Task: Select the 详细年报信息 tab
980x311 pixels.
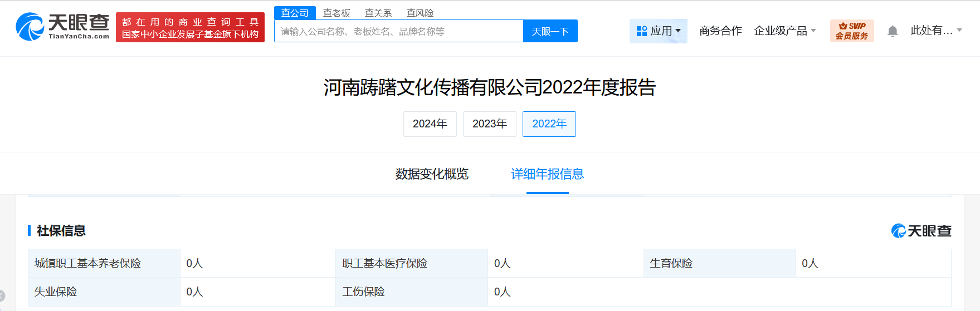Action: (547, 174)
